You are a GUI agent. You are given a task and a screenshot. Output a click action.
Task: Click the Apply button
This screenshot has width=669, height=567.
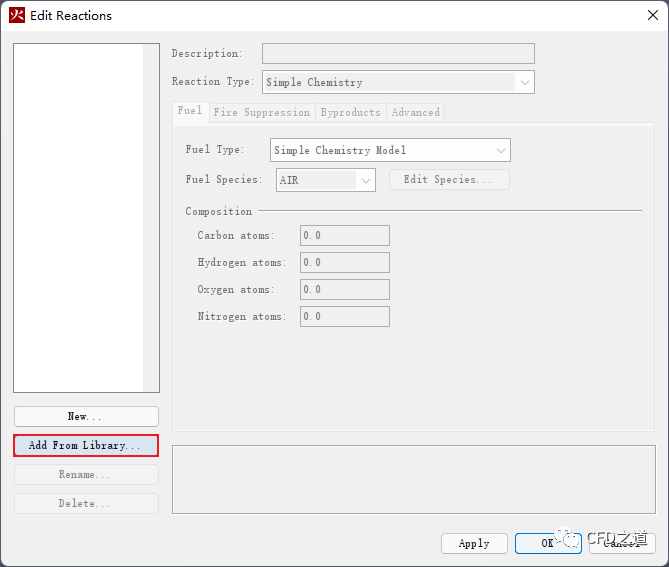(474, 544)
